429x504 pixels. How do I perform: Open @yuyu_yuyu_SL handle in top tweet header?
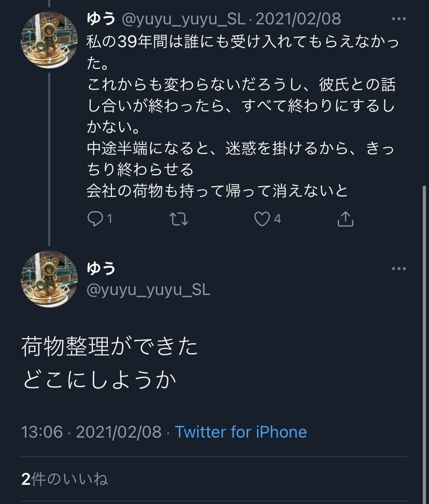183,19
